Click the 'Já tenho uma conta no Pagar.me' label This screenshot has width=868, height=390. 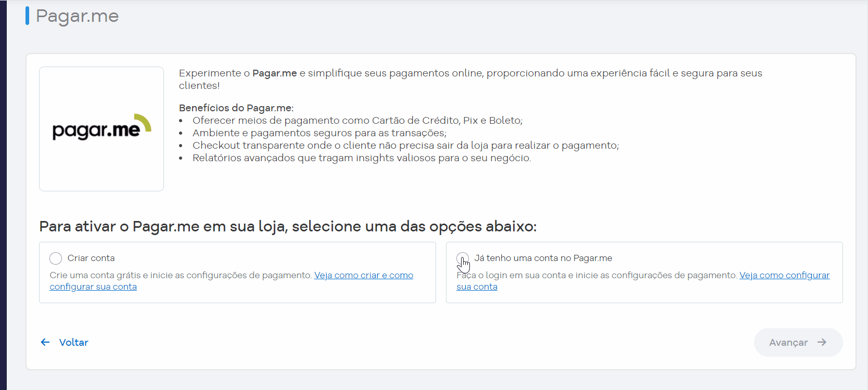(543, 258)
